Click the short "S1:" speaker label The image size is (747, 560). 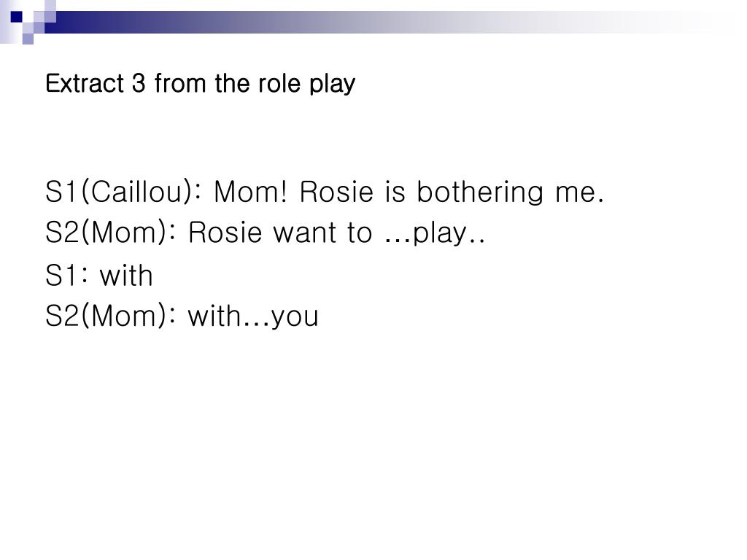pyautogui.click(x=66, y=276)
